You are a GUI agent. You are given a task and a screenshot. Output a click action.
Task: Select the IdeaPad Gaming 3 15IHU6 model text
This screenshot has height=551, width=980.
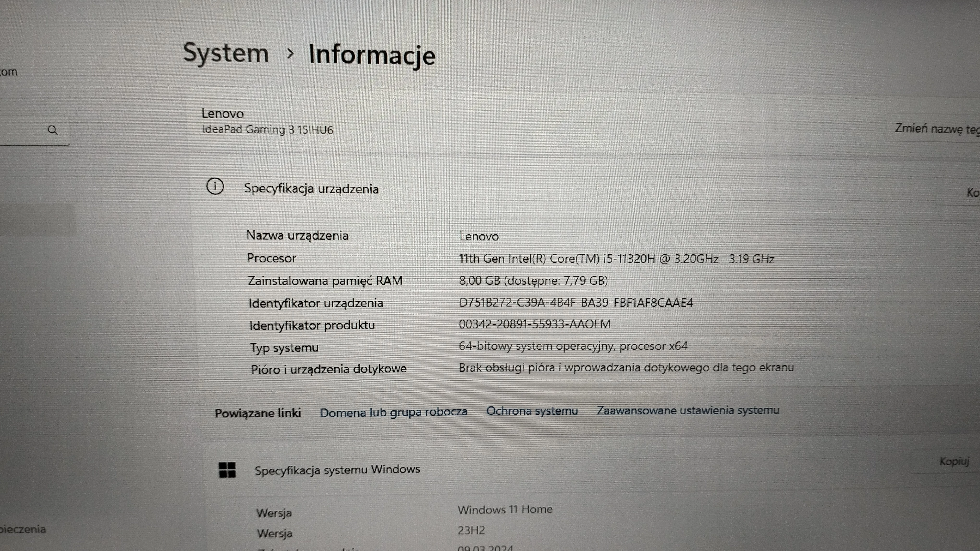(x=267, y=130)
